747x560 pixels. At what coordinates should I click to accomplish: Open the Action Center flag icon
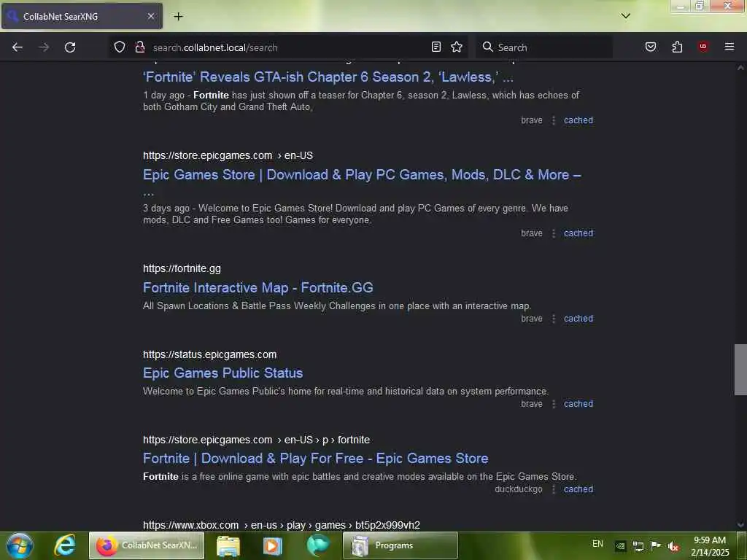tap(656, 545)
